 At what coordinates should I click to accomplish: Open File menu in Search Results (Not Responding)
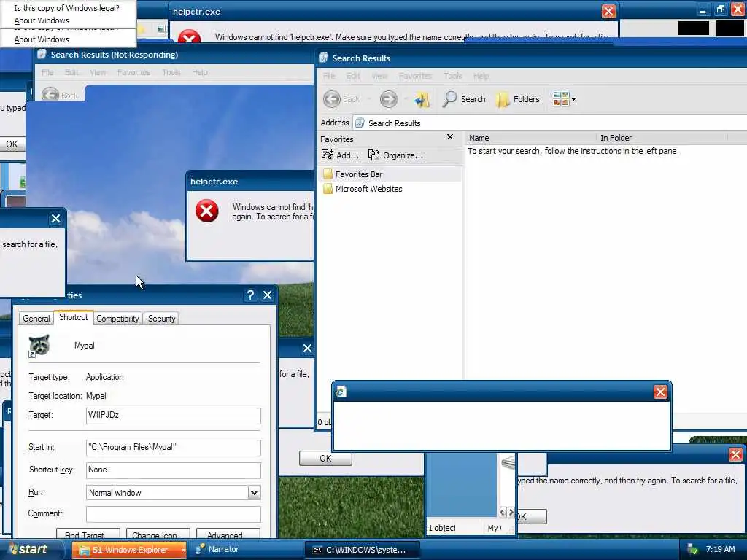[x=47, y=72]
